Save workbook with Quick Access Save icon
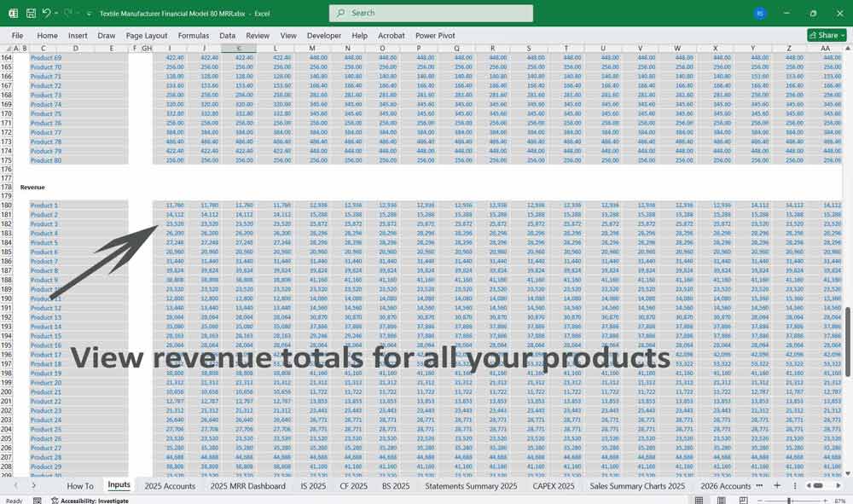 pyautogui.click(x=30, y=12)
